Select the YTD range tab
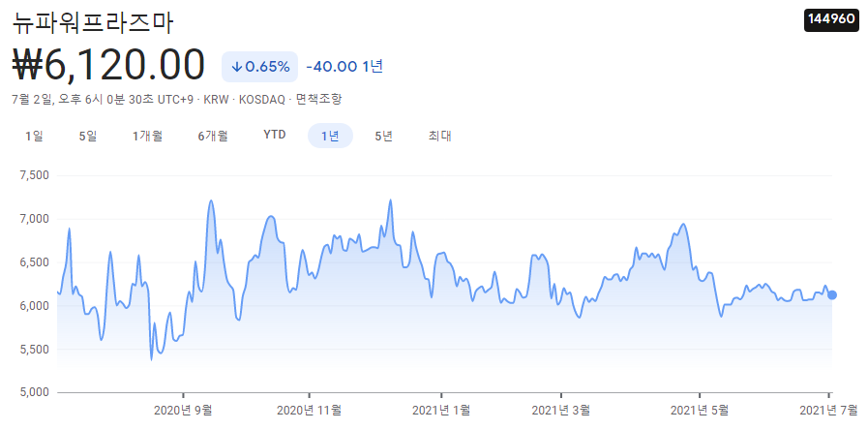Screen dimensions: 868x430 tap(275, 136)
